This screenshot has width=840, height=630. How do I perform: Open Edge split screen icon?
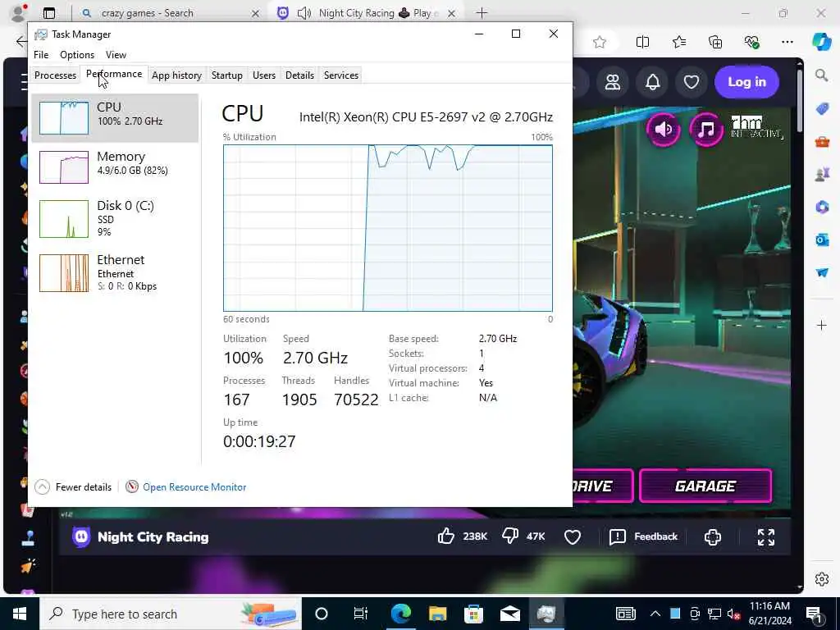click(642, 42)
